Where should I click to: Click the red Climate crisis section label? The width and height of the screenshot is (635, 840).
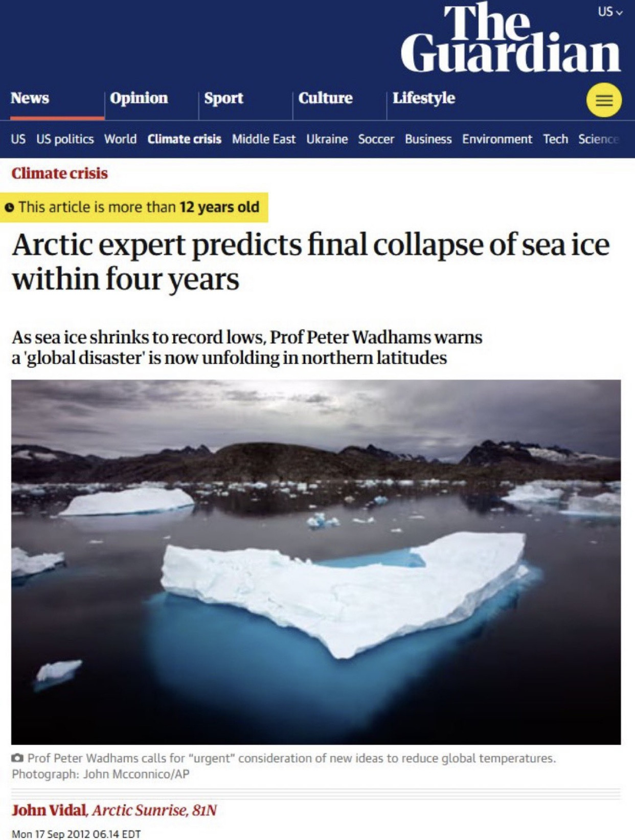pos(60,173)
